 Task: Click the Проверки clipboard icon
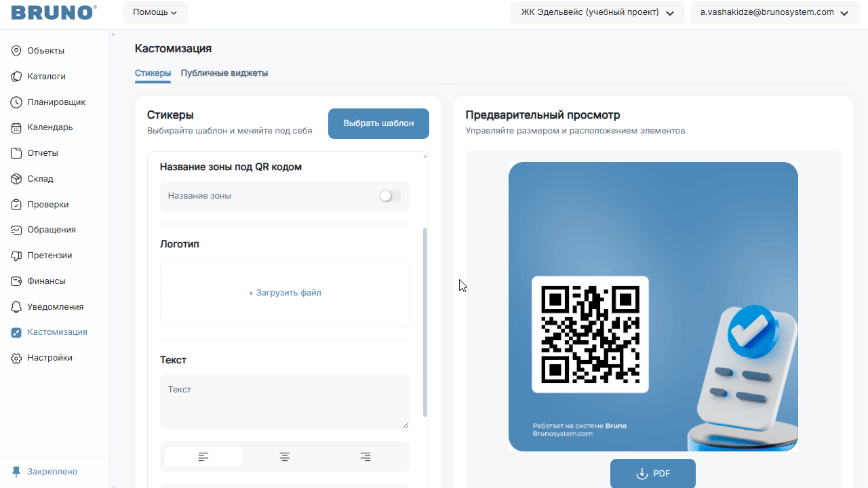[x=17, y=205]
